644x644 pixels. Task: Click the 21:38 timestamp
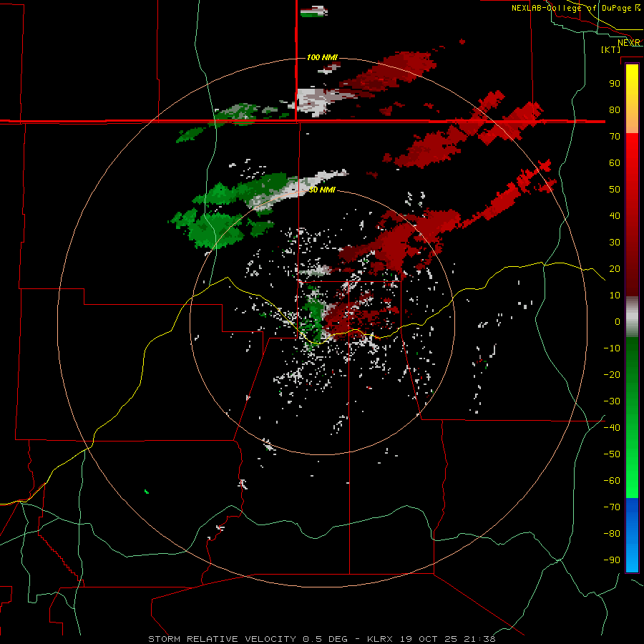coord(479,639)
